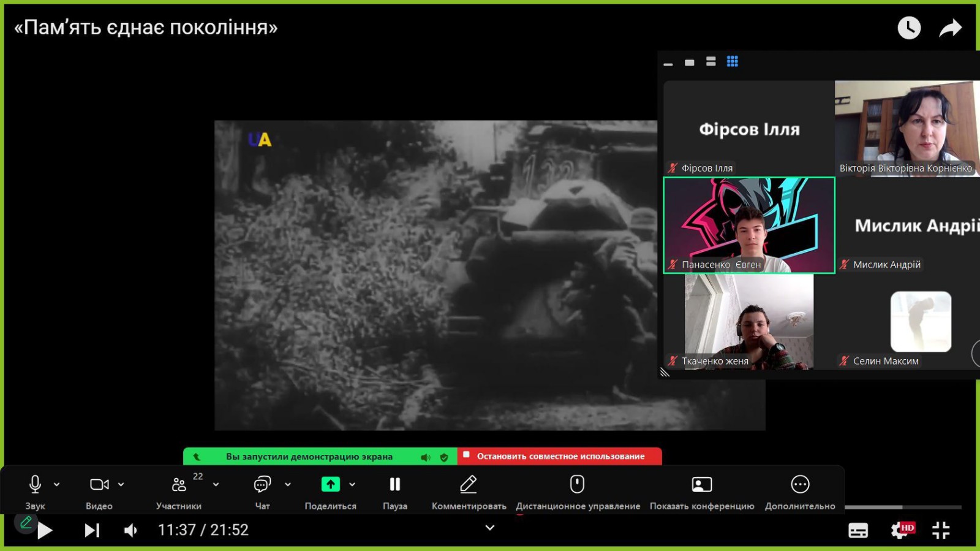
Task: Expand the chat options arrow beside Чат
Action: click(x=288, y=484)
